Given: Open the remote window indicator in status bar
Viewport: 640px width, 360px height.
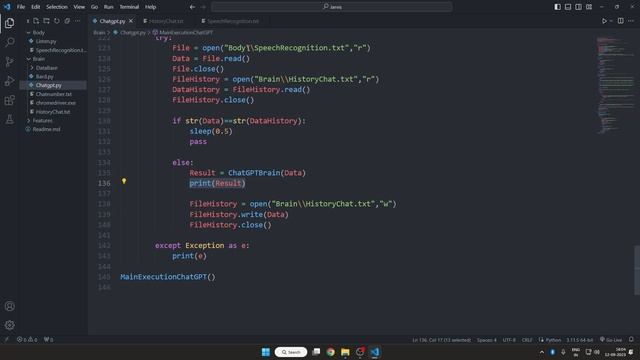Looking at the screenshot, I should [7, 340].
